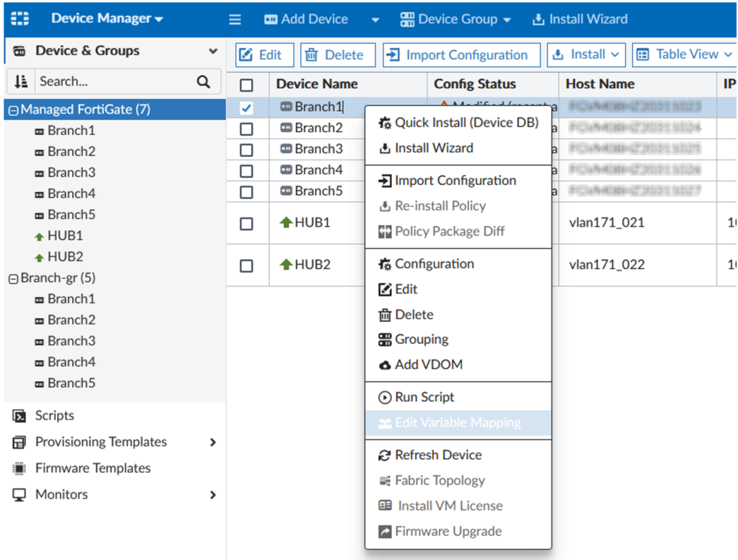This screenshot has height=560, width=738.
Task: Click the Scripts icon in sidebar
Action: coord(19,416)
